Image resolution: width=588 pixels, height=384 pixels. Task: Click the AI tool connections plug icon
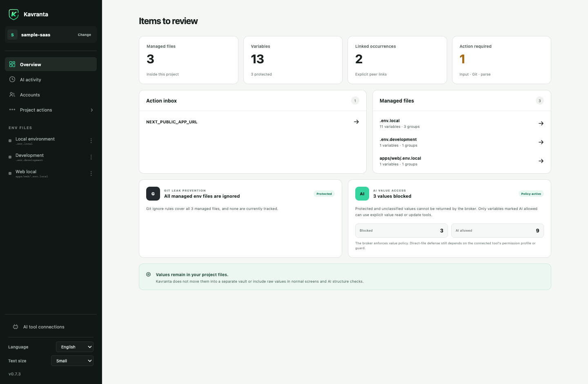tap(16, 327)
